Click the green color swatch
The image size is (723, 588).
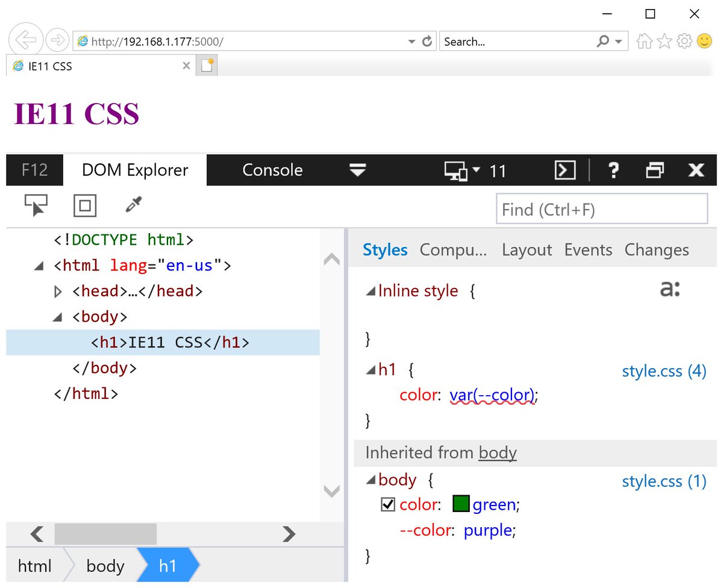(x=461, y=504)
